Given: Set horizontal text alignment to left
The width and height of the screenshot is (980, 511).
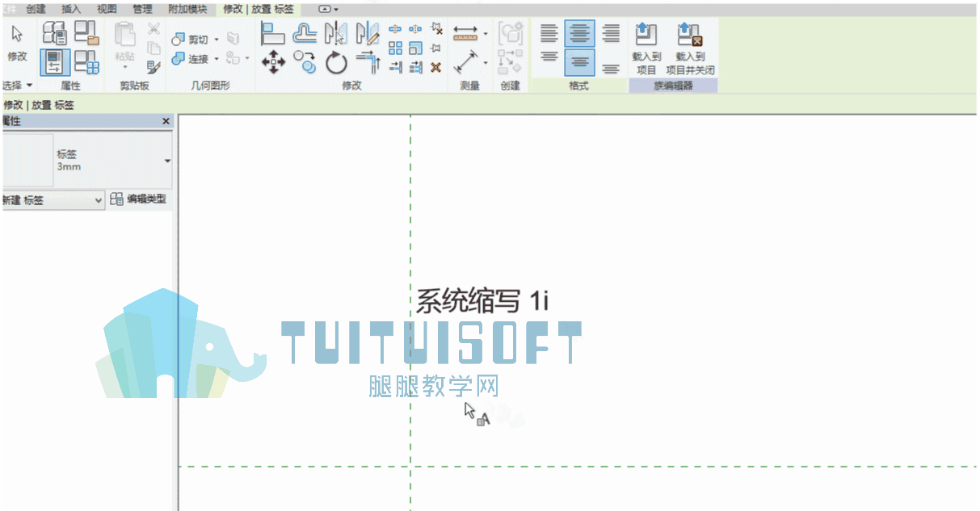Looking at the screenshot, I should click(549, 33).
